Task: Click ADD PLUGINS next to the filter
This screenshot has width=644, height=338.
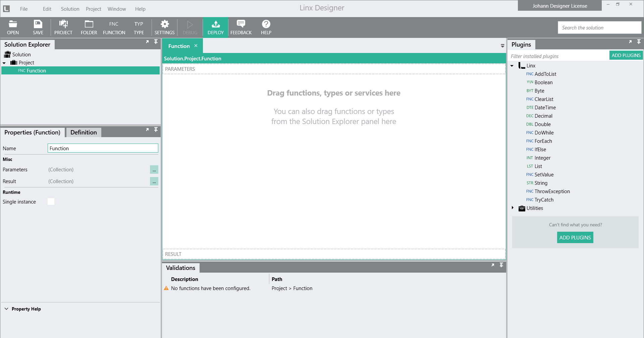Action: (x=626, y=55)
